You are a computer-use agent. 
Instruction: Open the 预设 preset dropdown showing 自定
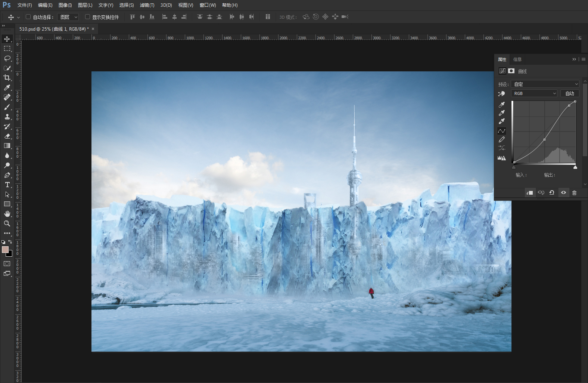point(545,84)
